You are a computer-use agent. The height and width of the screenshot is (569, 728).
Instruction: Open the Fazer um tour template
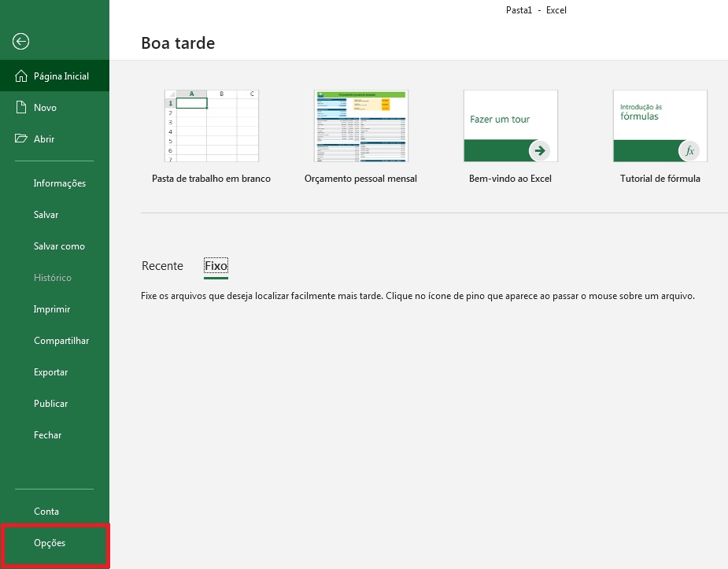(511, 126)
